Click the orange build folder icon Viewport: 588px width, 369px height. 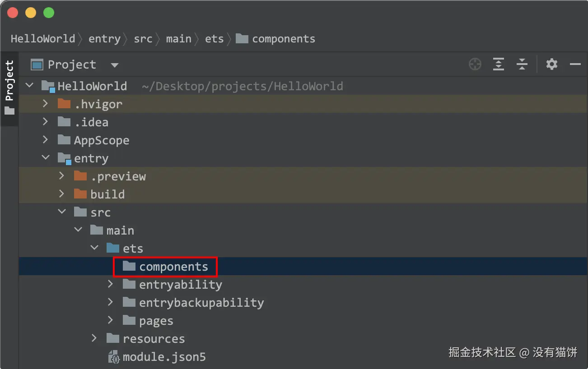80,194
